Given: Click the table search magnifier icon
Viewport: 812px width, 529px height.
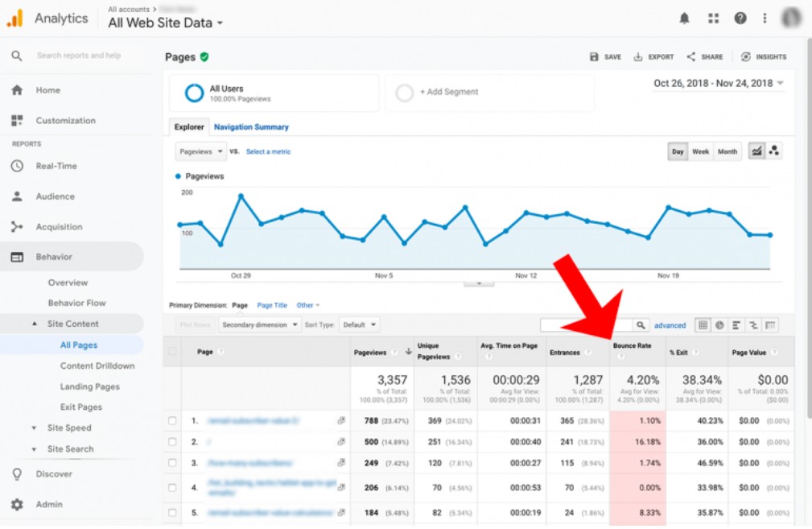Looking at the screenshot, I should click(x=641, y=325).
